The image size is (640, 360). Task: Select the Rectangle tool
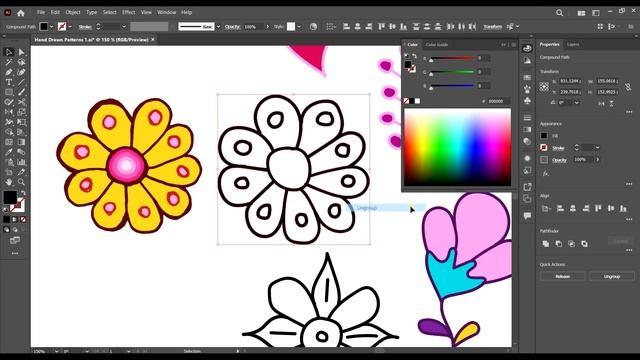[x=9, y=92]
